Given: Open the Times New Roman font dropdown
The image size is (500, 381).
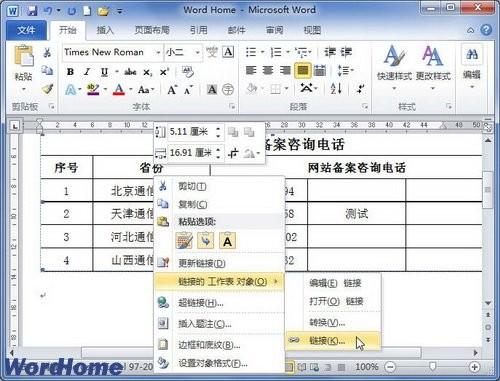Looking at the screenshot, I should (158, 52).
